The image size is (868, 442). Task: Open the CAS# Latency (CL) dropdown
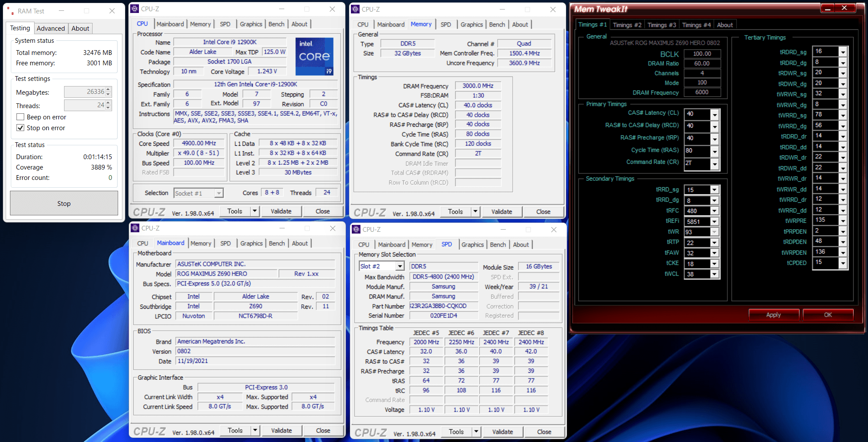(x=715, y=115)
